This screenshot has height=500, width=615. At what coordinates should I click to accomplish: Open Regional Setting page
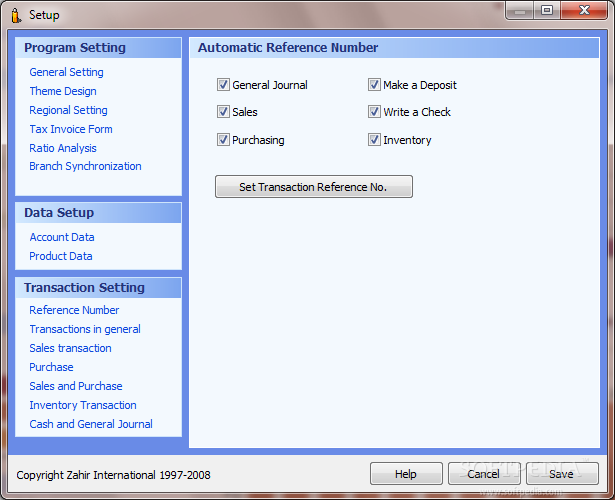[68, 110]
